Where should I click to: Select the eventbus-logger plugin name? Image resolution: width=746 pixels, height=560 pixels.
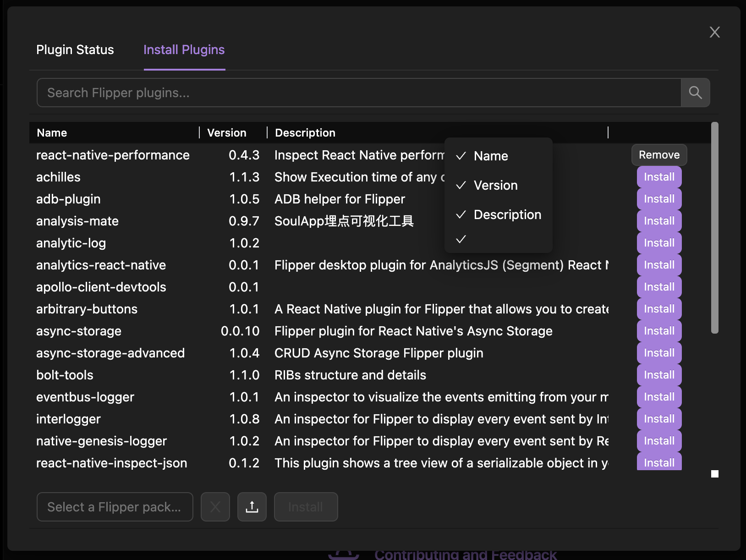pos(85,397)
